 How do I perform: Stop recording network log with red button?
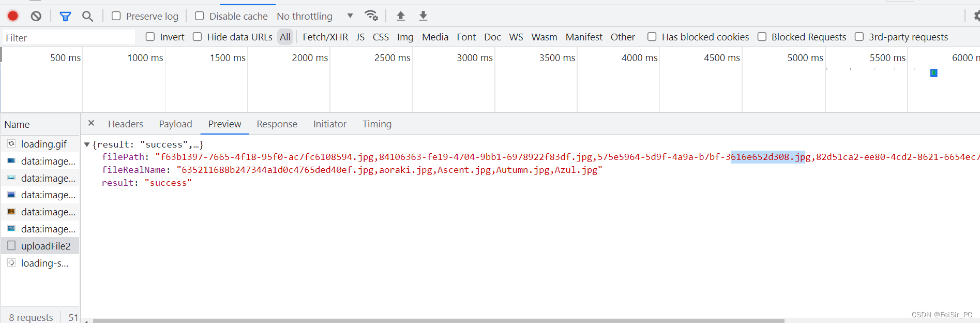[13, 16]
